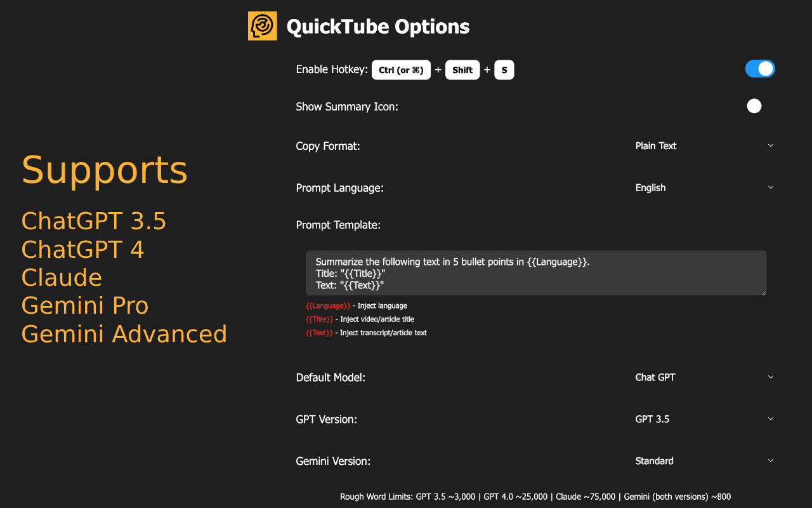Click the Shift key badge
The width and height of the screenshot is (812, 508).
point(462,70)
